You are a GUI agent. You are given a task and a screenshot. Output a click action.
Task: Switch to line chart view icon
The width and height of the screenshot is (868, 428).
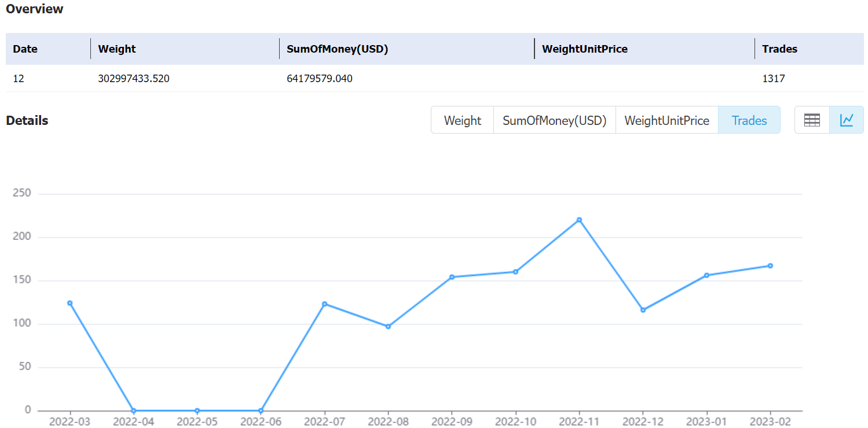coord(847,120)
